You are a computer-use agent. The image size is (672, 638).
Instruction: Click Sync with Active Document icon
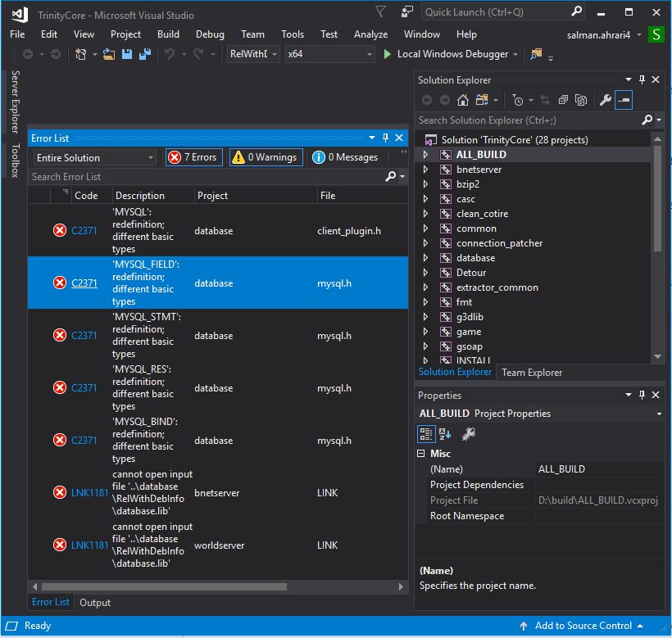545,100
